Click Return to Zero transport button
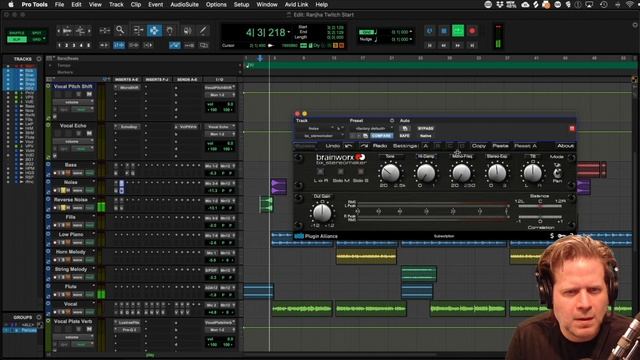 tap(429, 45)
